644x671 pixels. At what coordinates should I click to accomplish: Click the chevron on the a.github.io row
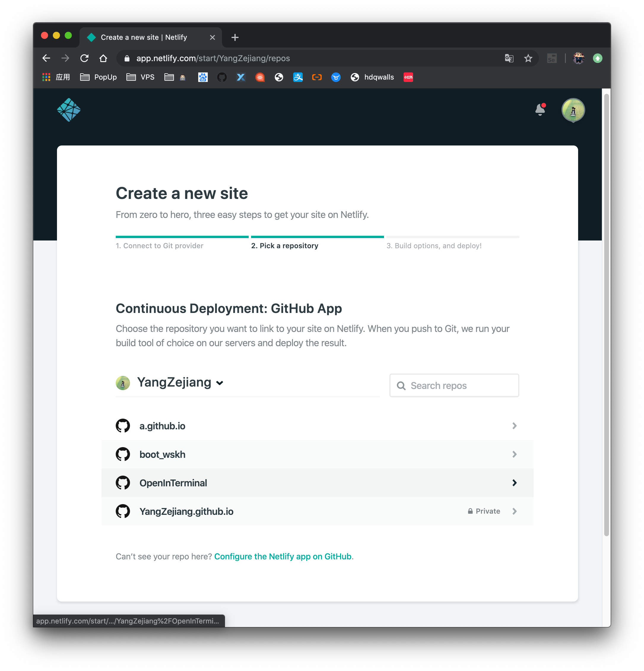514,425
